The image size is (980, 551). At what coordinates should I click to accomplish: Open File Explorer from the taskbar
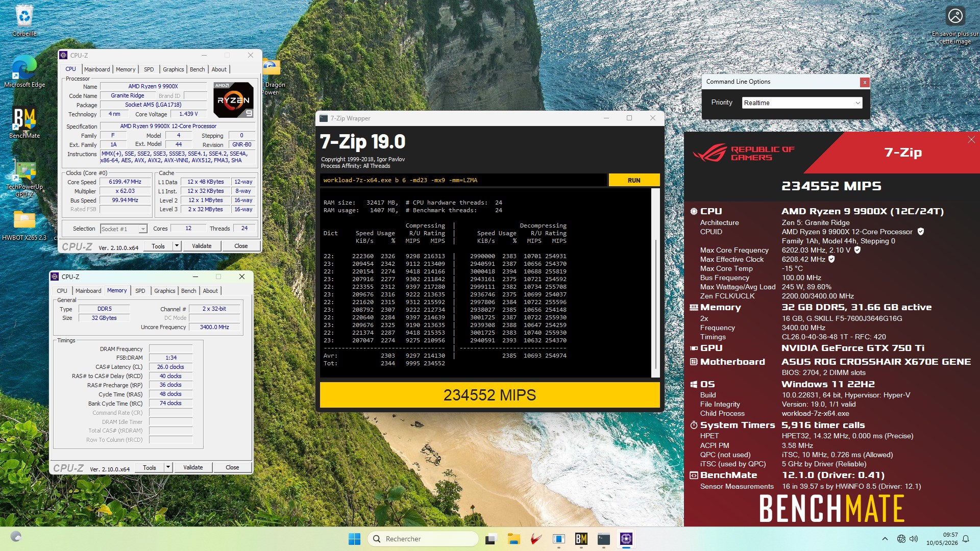[x=513, y=539]
